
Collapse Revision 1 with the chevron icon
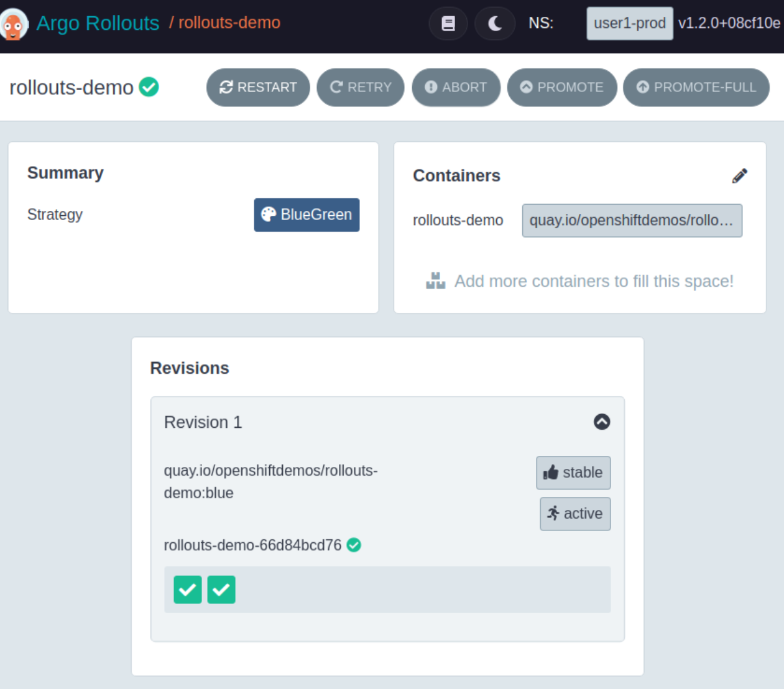602,422
